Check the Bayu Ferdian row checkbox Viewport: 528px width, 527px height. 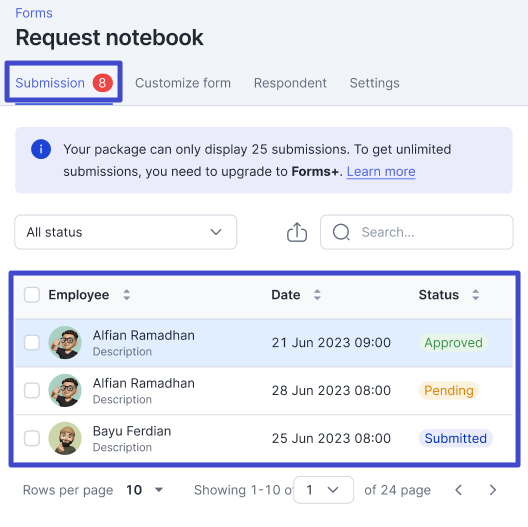pyautogui.click(x=32, y=438)
